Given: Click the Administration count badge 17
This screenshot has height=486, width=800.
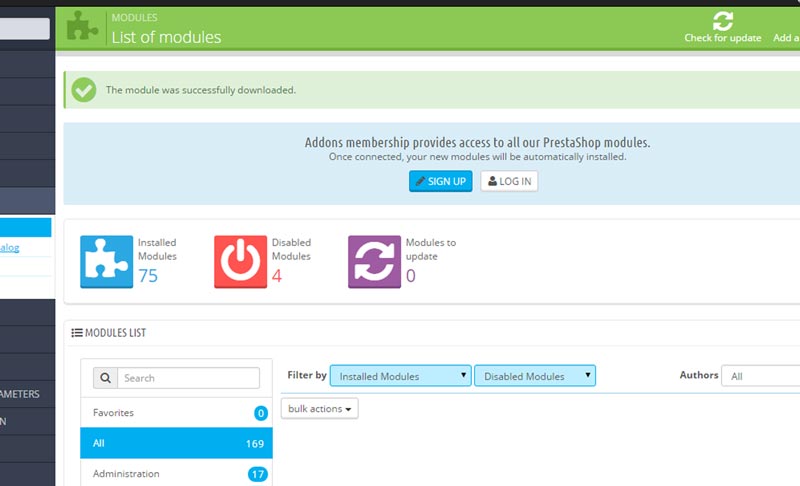Looking at the screenshot, I should [258, 474].
